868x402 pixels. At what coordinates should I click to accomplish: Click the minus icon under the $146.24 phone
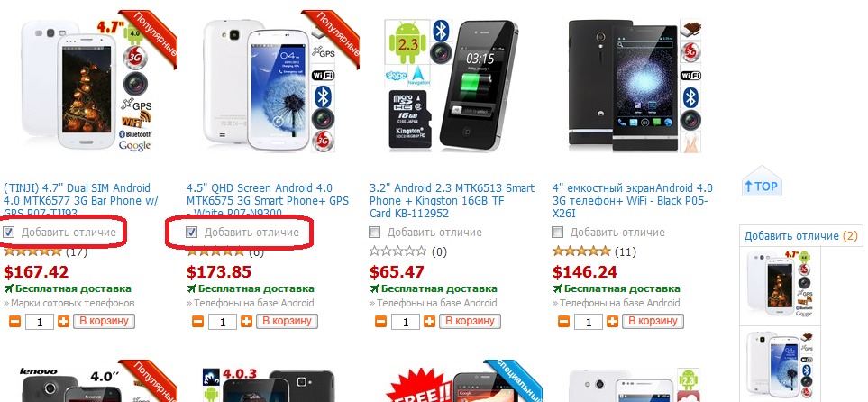(x=563, y=321)
